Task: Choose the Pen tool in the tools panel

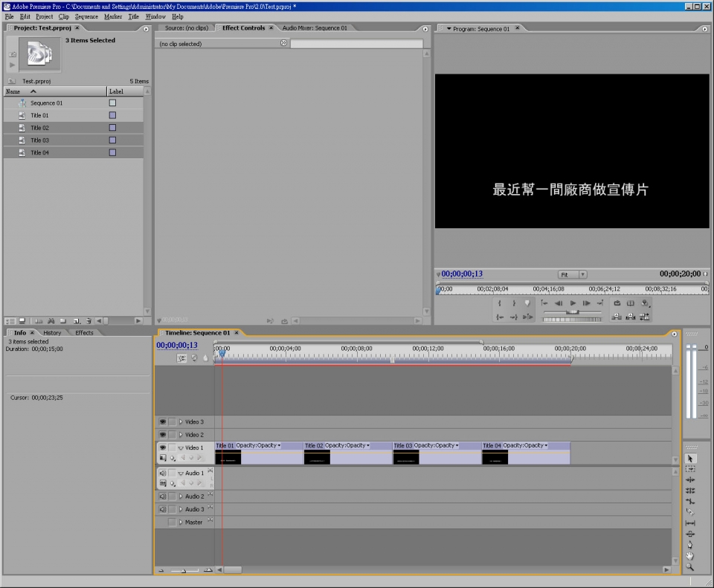Action: coord(690,544)
